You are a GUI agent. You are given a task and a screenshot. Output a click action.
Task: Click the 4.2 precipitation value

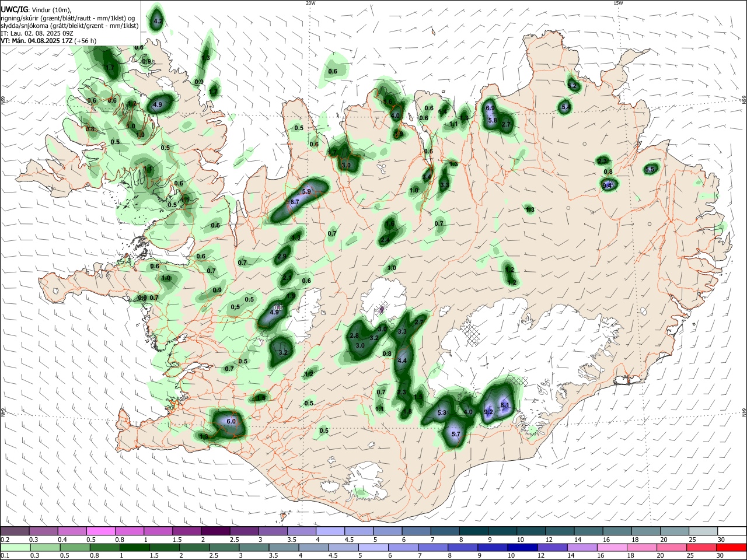(x=158, y=22)
